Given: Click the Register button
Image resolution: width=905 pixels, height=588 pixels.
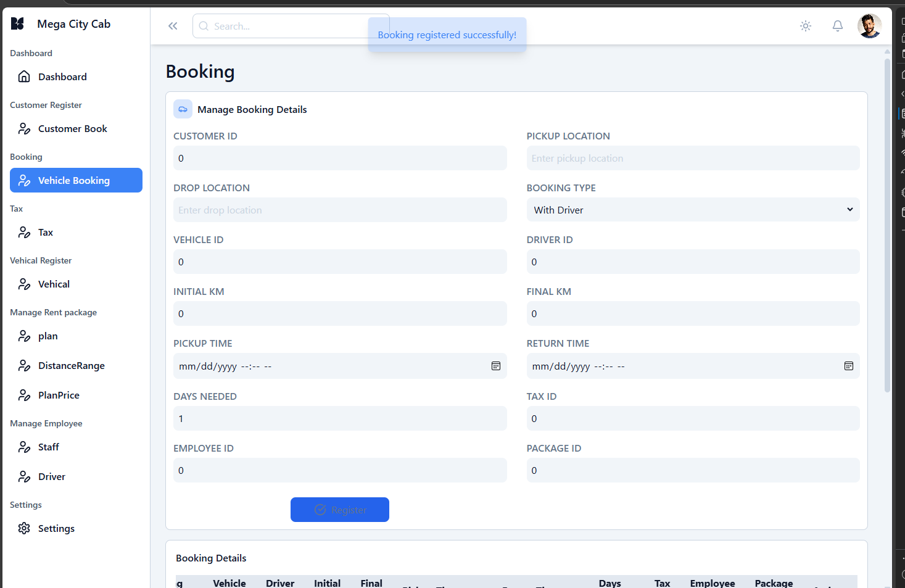Looking at the screenshot, I should (x=340, y=510).
